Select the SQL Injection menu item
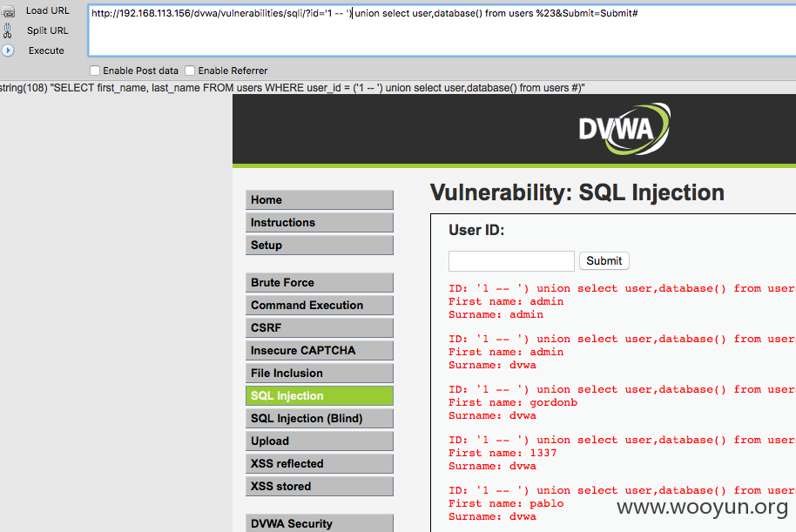The height and width of the screenshot is (532, 796). pos(320,396)
